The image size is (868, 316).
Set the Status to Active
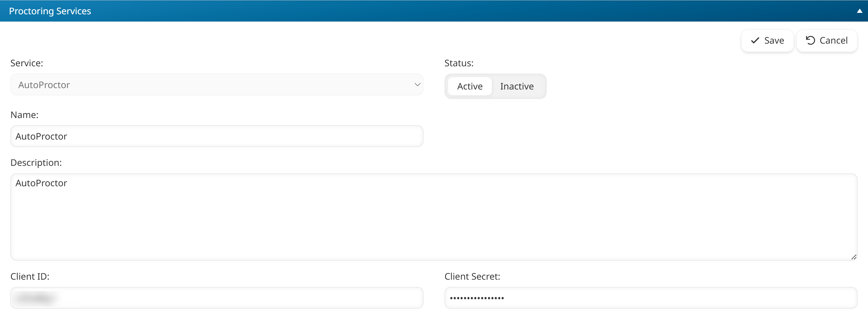coord(470,86)
